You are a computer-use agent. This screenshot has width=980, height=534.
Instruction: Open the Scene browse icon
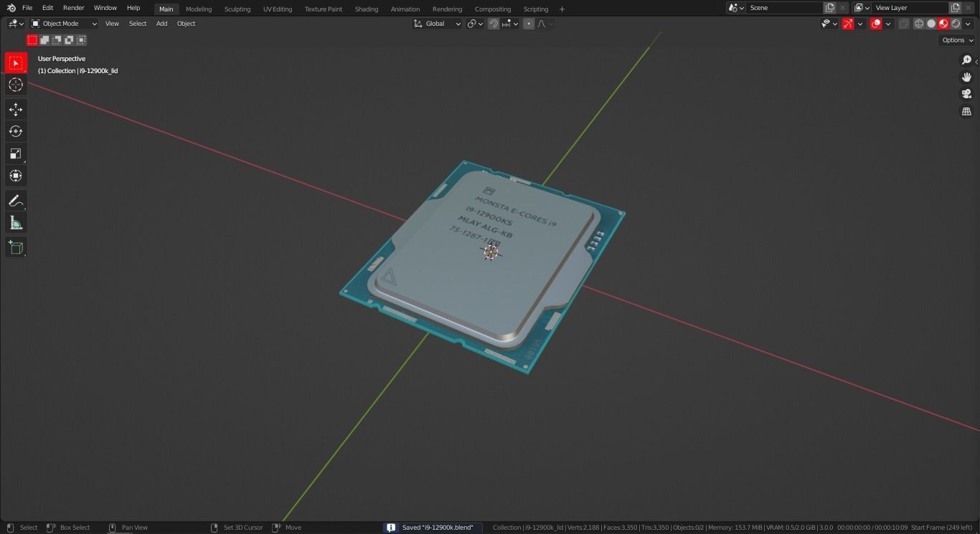(x=735, y=8)
